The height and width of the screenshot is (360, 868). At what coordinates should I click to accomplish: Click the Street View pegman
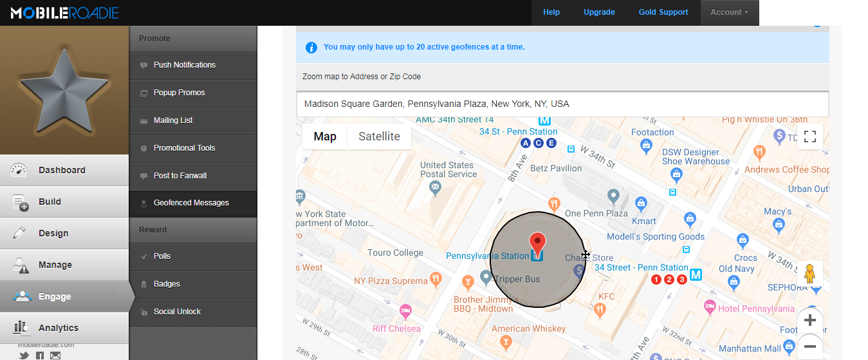[810, 274]
